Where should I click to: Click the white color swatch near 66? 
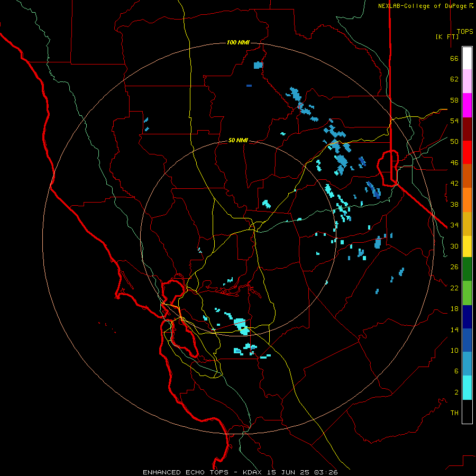[x=467, y=58]
